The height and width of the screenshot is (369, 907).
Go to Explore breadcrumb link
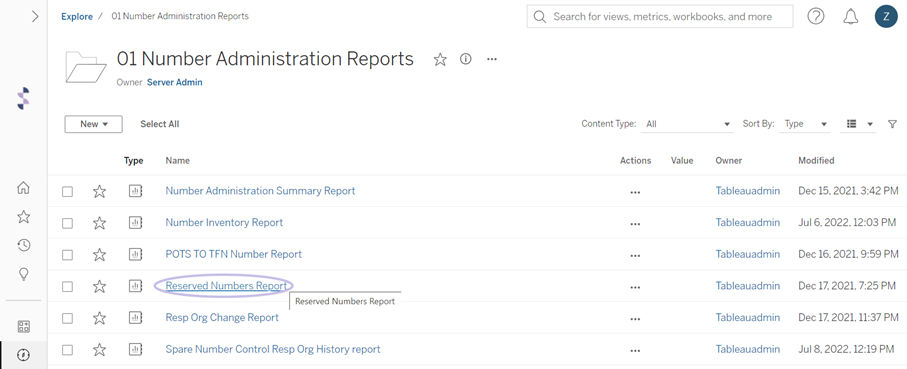(77, 16)
